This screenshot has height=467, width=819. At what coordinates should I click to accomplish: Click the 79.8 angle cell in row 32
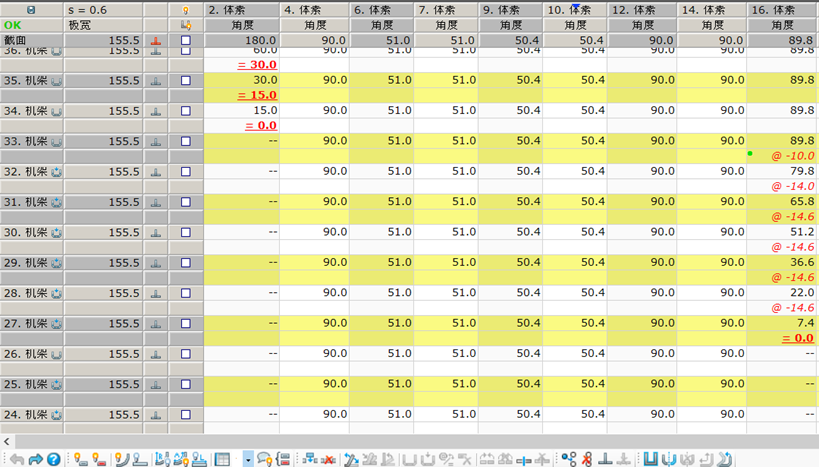coord(782,171)
